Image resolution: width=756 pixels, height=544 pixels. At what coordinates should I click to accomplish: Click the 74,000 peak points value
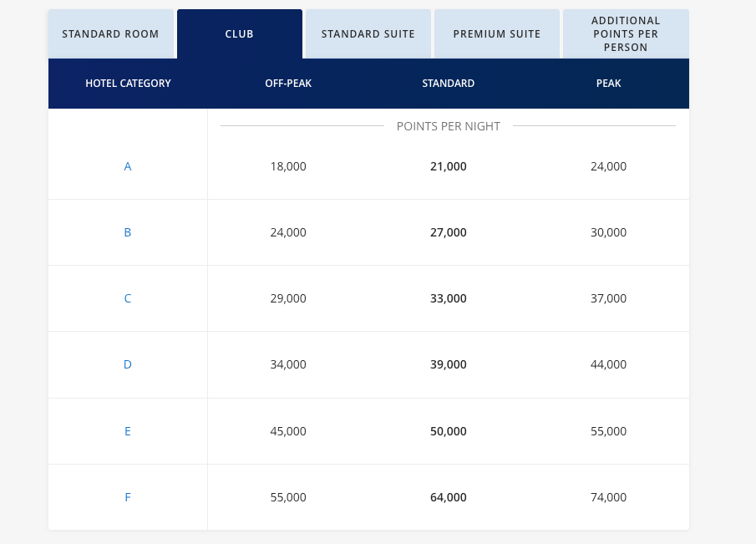click(608, 497)
